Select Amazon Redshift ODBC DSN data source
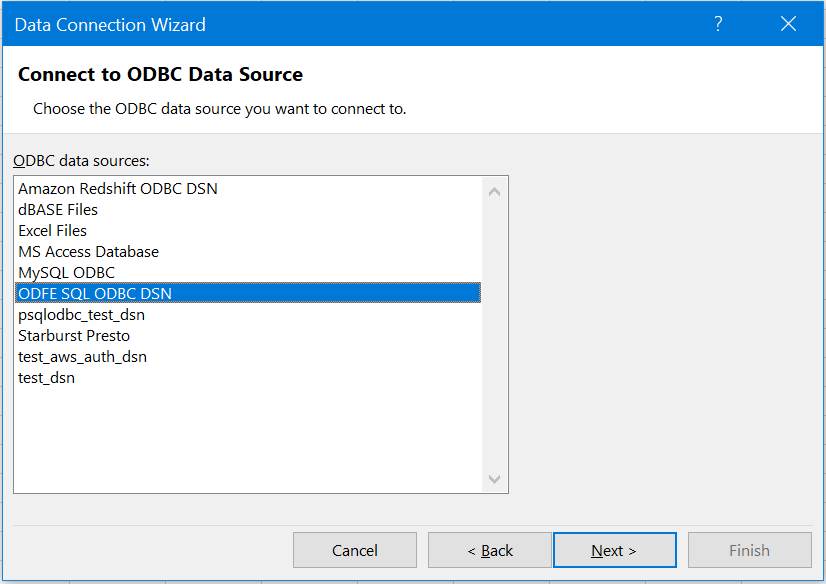The width and height of the screenshot is (826, 584). [x=248, y=189]
